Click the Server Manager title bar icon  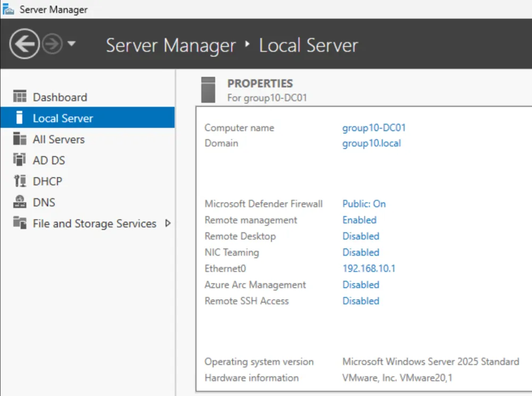coord(8,9)
